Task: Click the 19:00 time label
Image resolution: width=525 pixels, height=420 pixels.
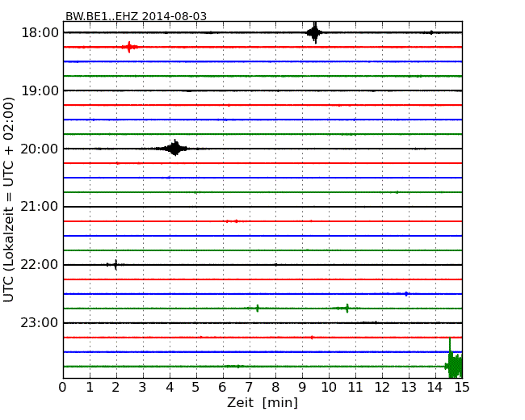Action: tap(40, 90)
